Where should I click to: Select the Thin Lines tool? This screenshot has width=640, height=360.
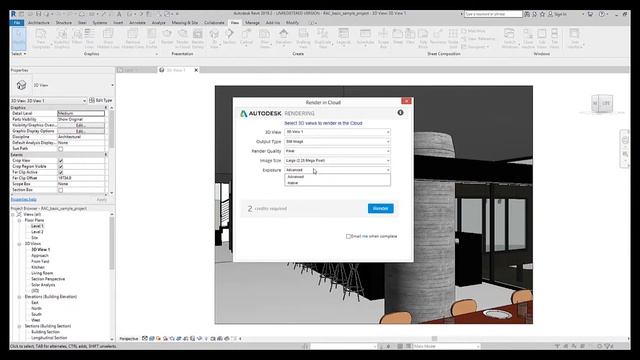tap(89, 38)
